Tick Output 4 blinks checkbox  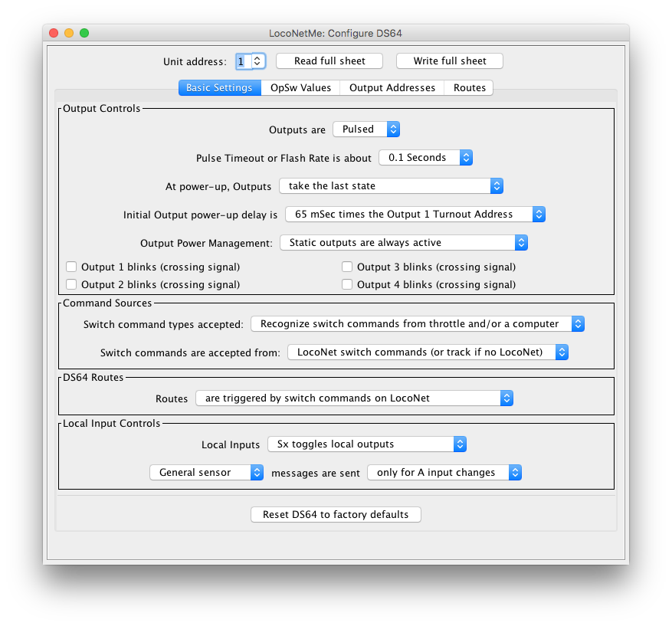click(x=347, y=284)
